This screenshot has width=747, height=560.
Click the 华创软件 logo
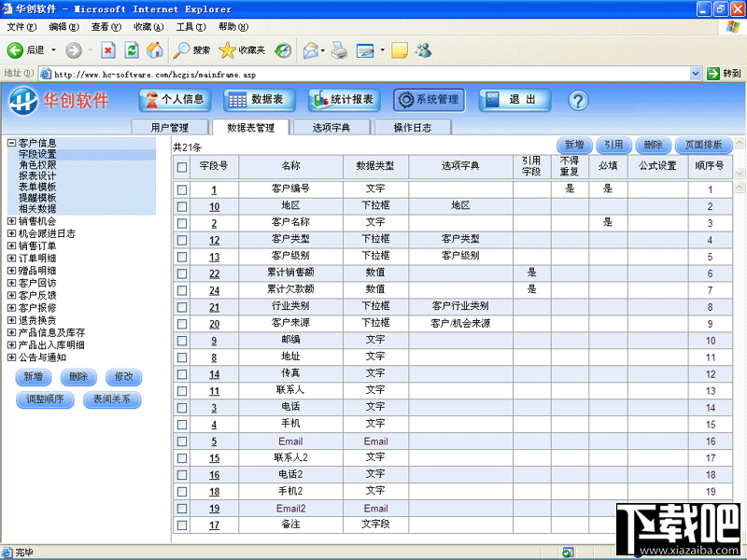click(59, 101)
